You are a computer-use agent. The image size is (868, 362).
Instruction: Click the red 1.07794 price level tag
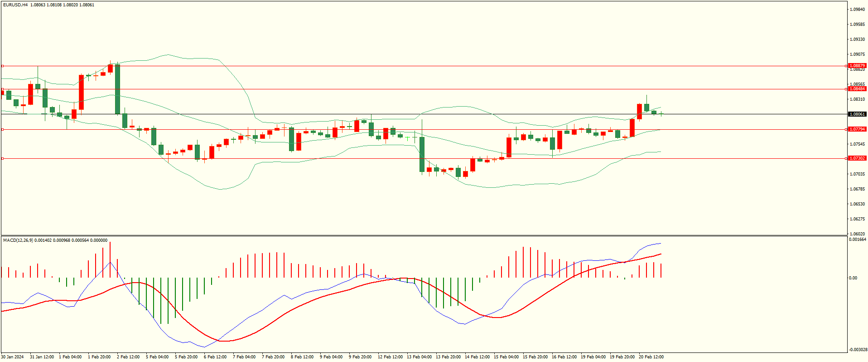pos(857,129)
